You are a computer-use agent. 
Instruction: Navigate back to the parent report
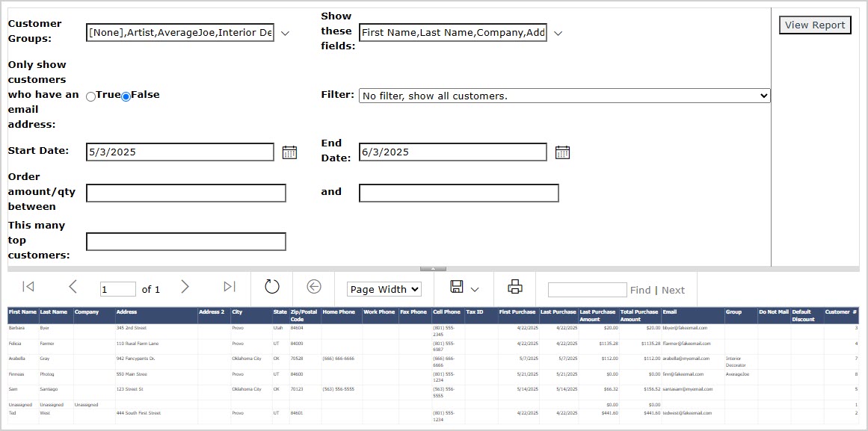pyautogui.click(x=314, y=288)
